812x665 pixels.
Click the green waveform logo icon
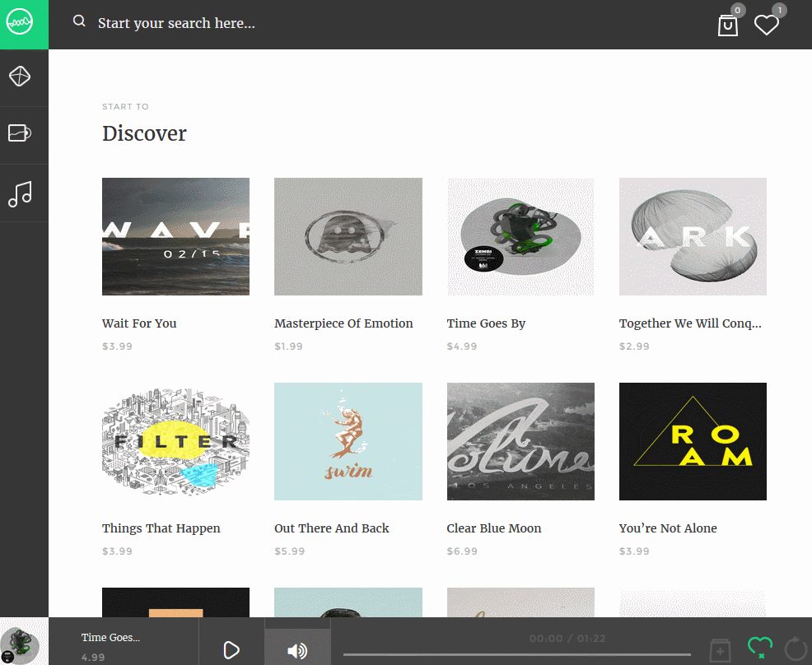pyautogui.click(x=20, y=22)
